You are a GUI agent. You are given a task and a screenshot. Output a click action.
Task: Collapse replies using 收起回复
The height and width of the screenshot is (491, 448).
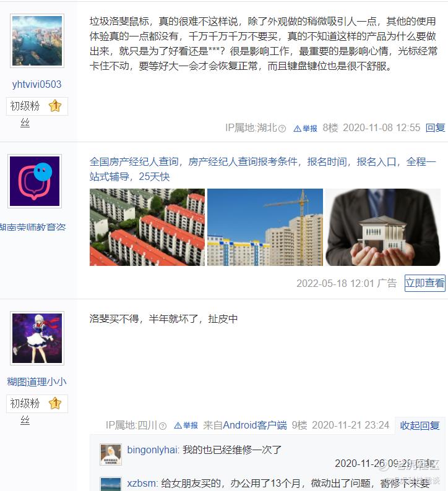(420, 425)
